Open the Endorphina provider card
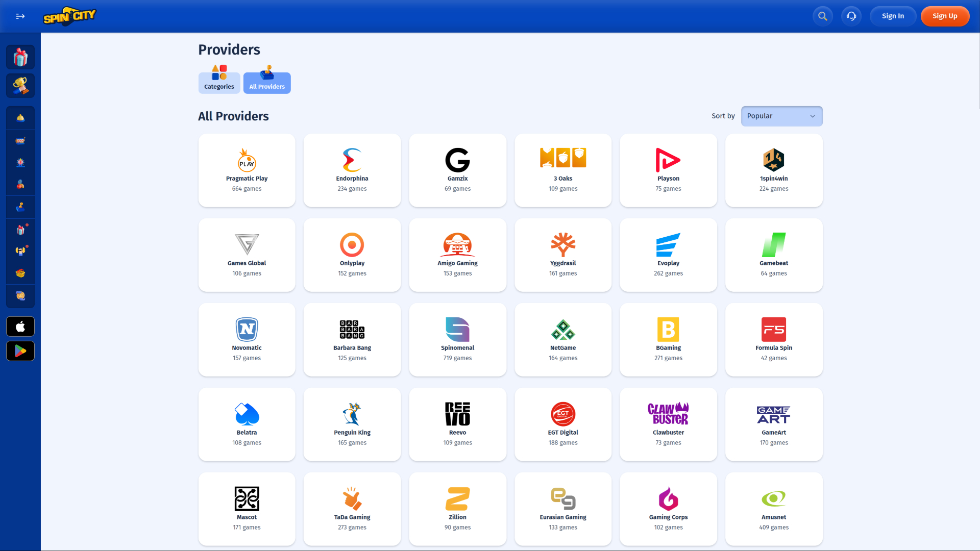Image resolution: width=980 pixels, height=551 pixels. [352, 170]
